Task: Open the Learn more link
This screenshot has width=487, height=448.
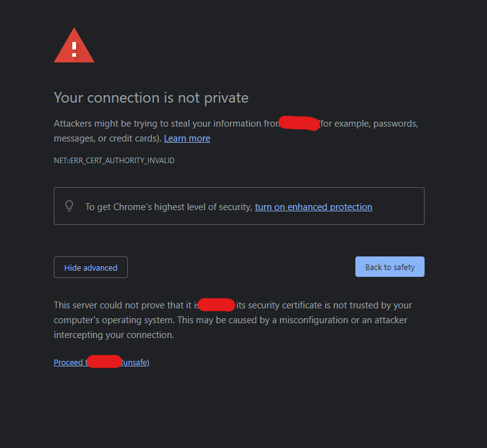Action: pos(187,138)
